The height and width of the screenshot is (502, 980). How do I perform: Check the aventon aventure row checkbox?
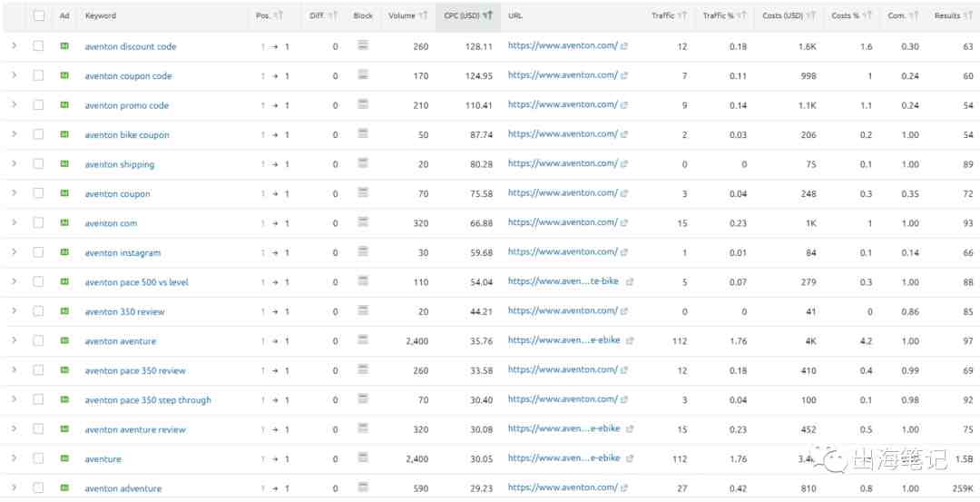click(x=39, y=340)
